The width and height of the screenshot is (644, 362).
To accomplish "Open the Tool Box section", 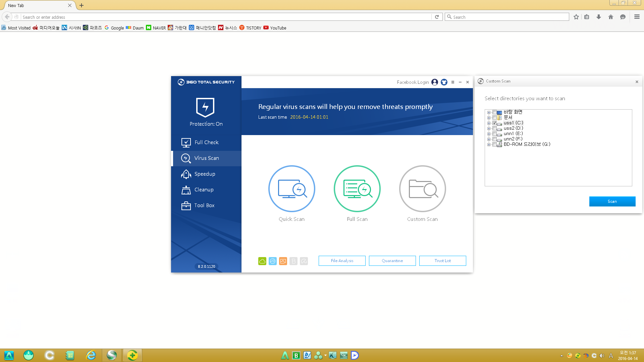I will pyautogui.click(x=206, y=205).
